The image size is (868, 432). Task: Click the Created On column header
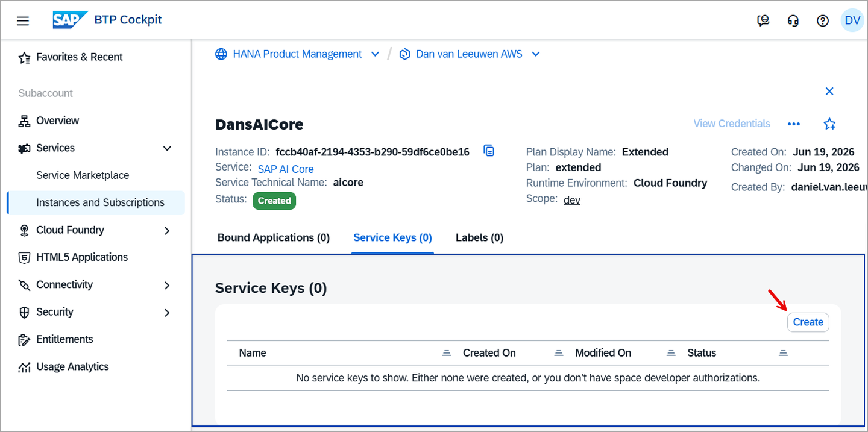click(x=489, y=353)
